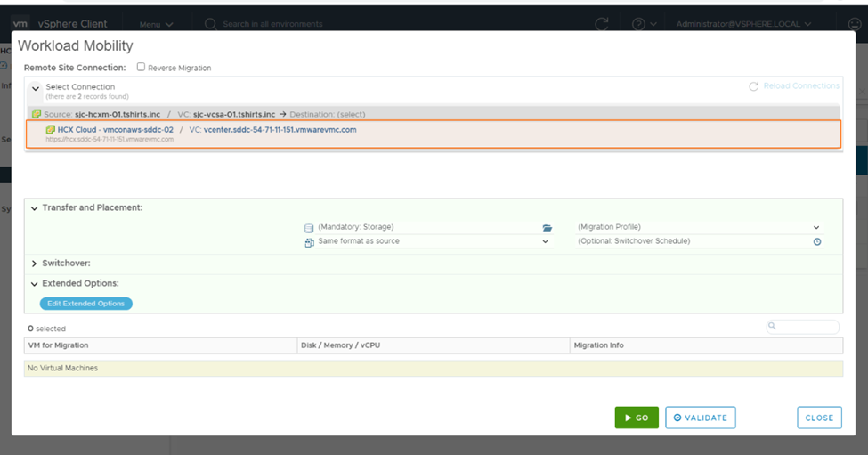868x455 pixels.
Task: Collapse the Select Connection section
Action: pos(36,88)
